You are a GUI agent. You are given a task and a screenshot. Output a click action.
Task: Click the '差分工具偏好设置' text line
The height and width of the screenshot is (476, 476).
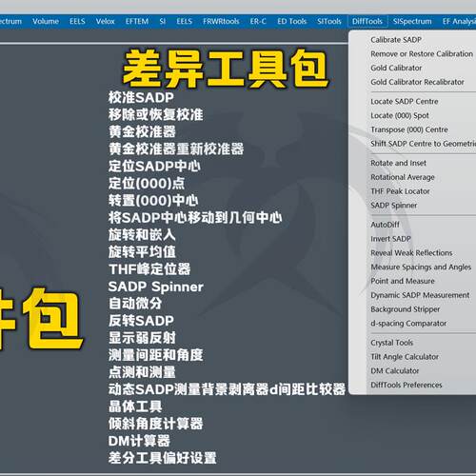coord(162,458)
